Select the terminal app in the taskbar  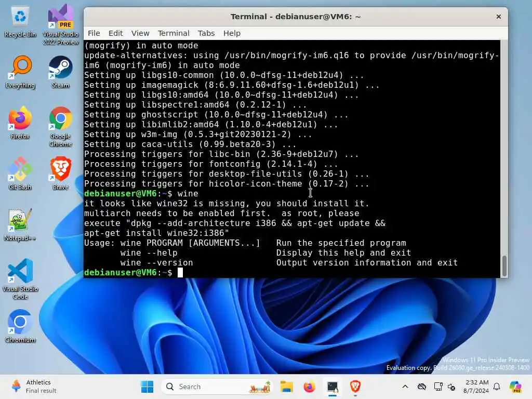tap(332, 387)
